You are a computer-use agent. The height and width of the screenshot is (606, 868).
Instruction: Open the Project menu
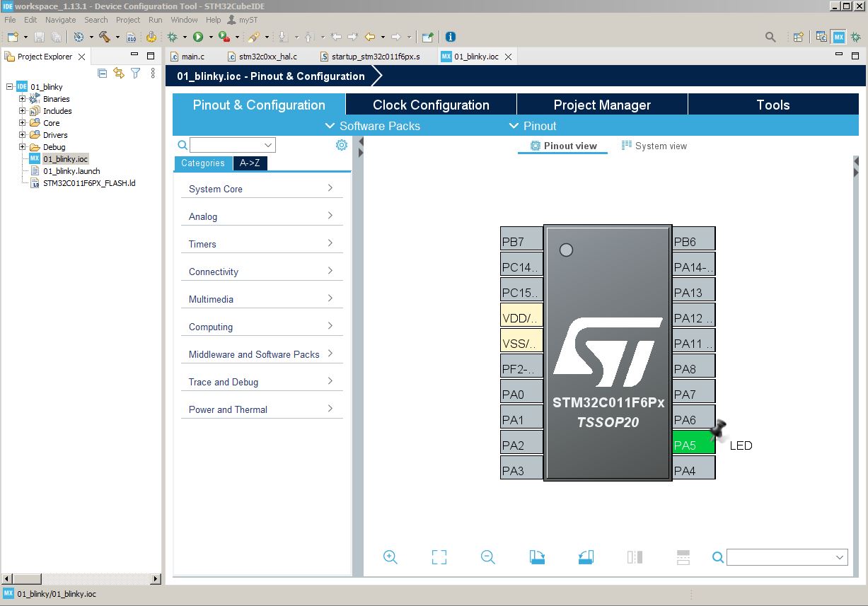(x=128, y=20)
